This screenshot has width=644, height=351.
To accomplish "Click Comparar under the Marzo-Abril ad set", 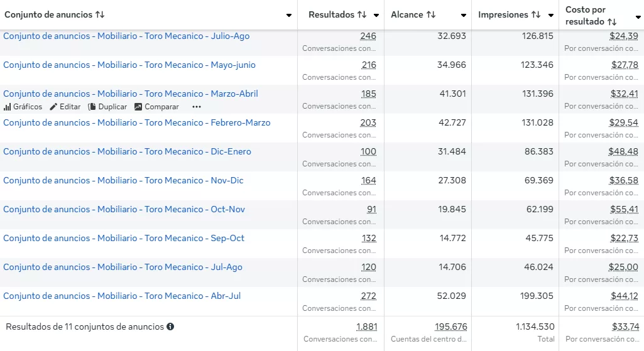I will [157, 107].
